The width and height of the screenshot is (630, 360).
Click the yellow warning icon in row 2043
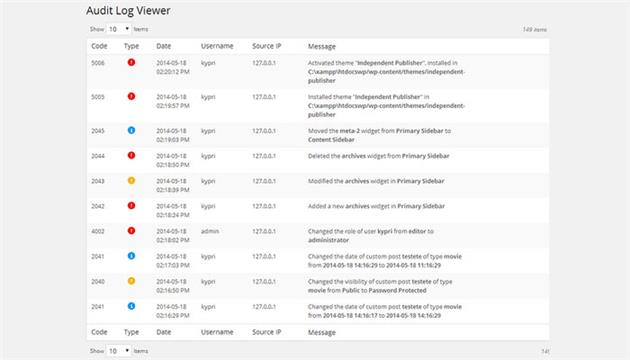131,180
